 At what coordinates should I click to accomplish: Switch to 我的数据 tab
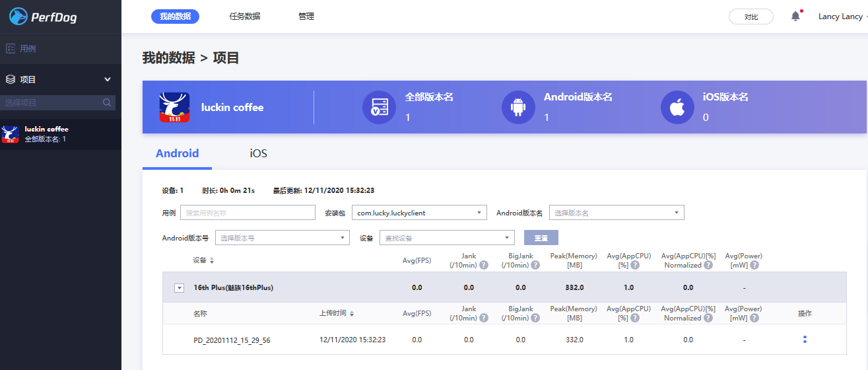click(175, 17)
